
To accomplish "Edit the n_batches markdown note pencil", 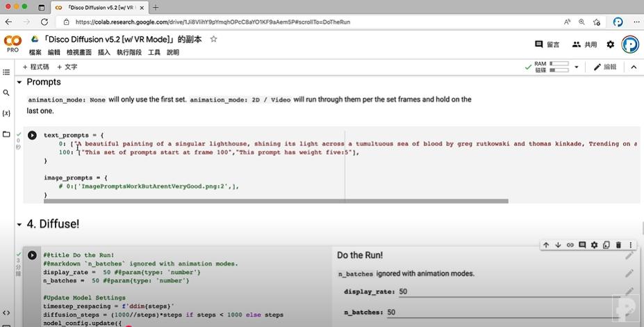I will coord(629,273).
